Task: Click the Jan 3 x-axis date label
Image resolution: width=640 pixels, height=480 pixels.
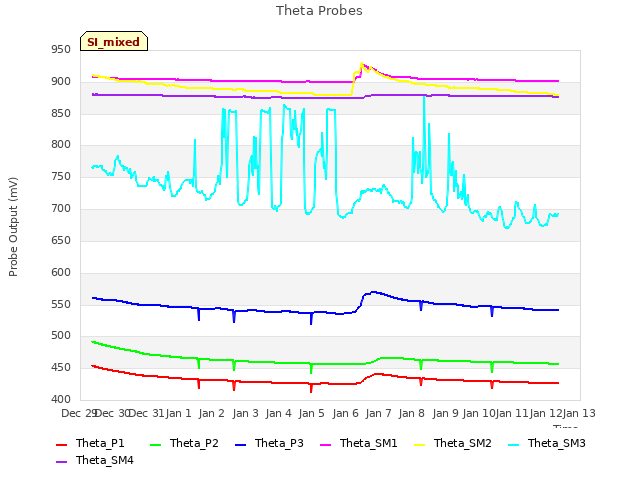Action: tap(245, 413)
